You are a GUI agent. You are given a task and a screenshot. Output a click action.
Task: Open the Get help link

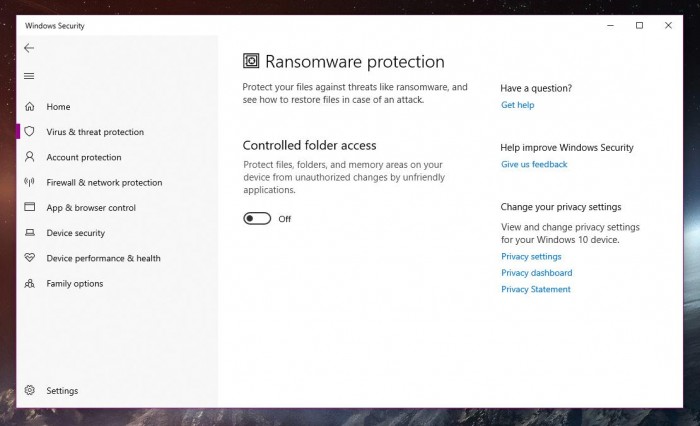(x=517, y=105)
